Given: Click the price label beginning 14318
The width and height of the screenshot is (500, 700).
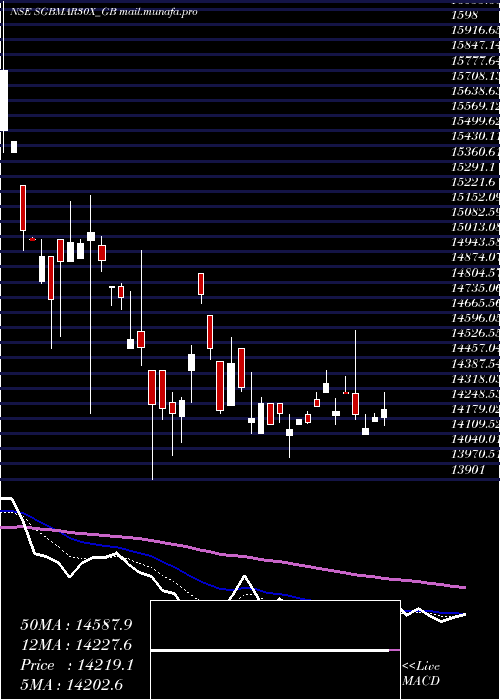Looking at the screenshot, I should point(475,379).
